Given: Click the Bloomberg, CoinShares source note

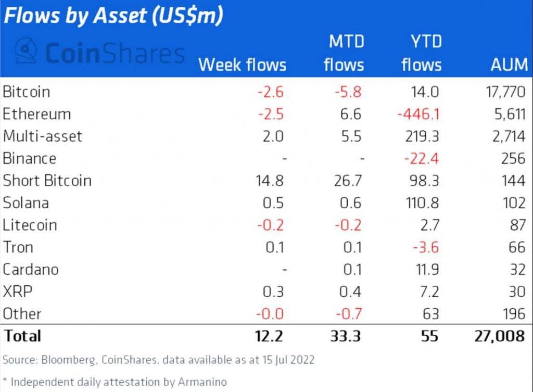Looking at the screenshot, I should click(x=158, y=360).
